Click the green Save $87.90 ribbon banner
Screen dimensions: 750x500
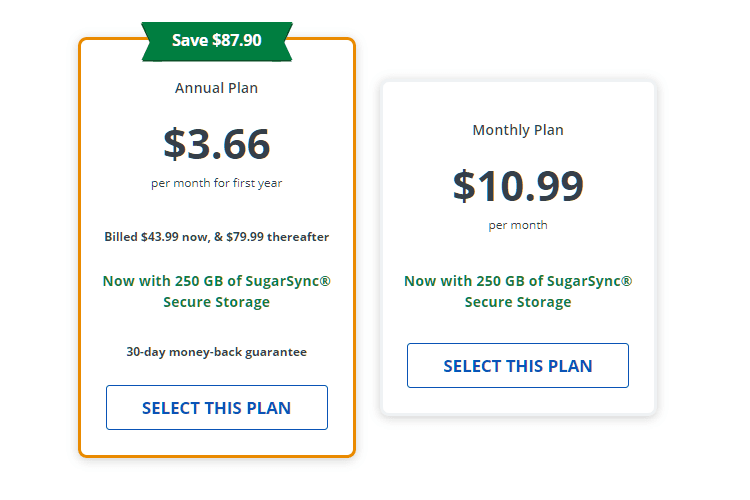tap(217, 41)
